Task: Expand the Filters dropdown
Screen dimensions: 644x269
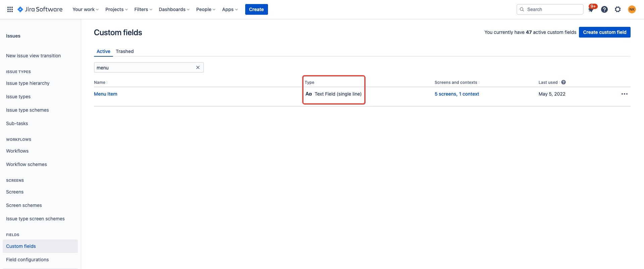Action: [x=143, y=9]
